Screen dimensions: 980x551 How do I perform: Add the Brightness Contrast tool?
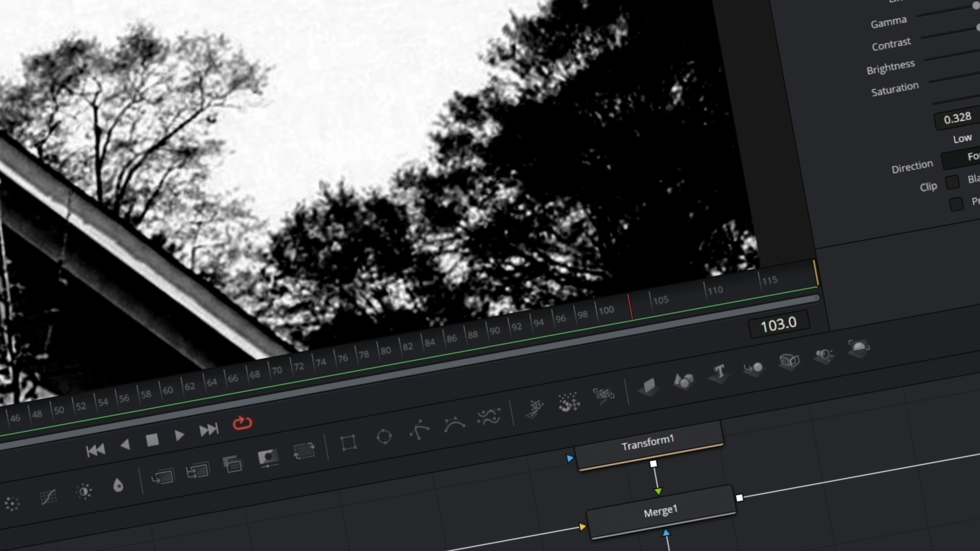(84, 491)
